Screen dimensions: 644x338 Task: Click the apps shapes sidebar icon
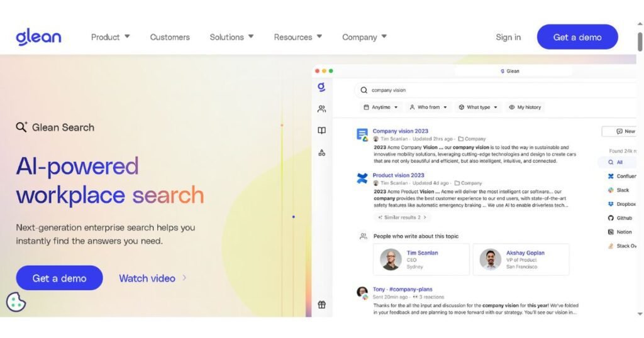coord(321,153)
